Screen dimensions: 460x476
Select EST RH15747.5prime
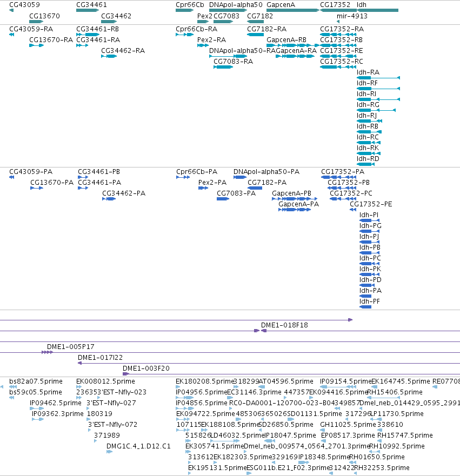click(405, 435)
